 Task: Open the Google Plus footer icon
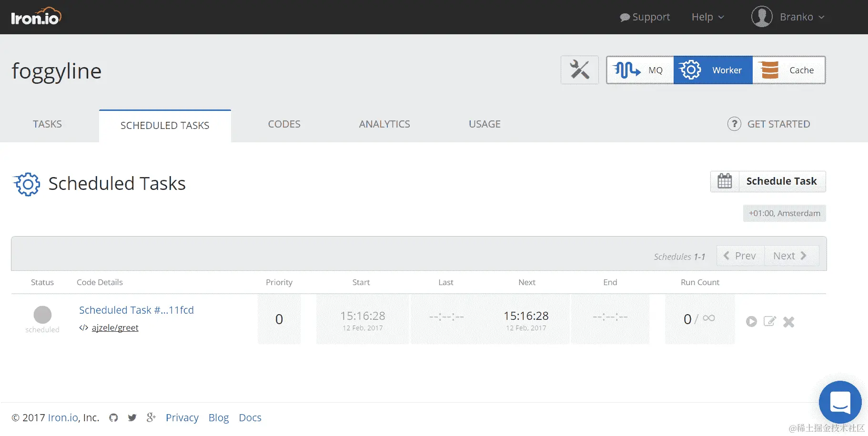[x=151, y=417]
